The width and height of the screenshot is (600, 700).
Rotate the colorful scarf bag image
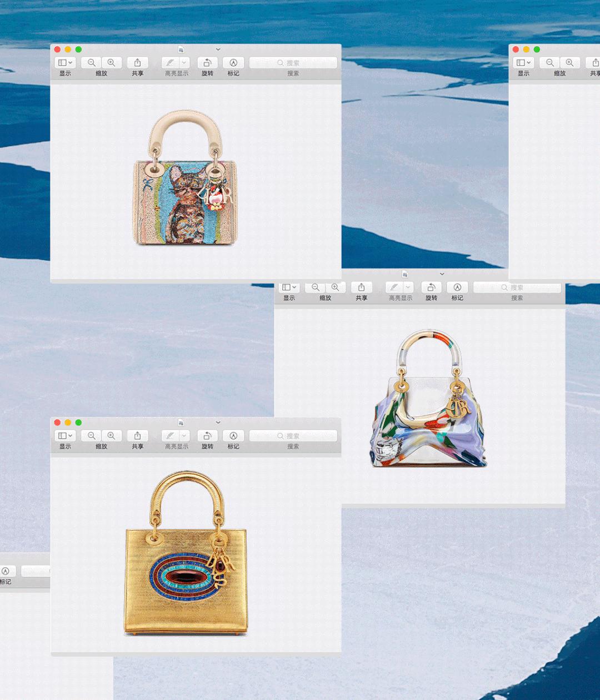[x=431, y=287]
